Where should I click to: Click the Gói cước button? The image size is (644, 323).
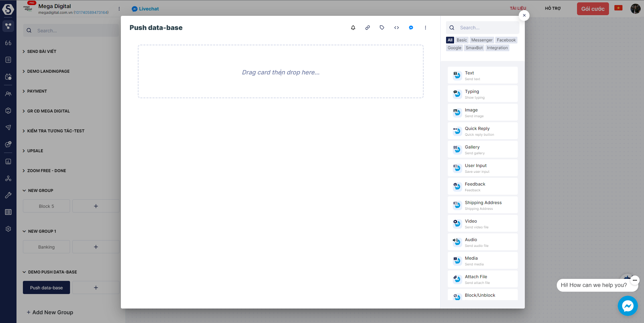coord(592,9)
